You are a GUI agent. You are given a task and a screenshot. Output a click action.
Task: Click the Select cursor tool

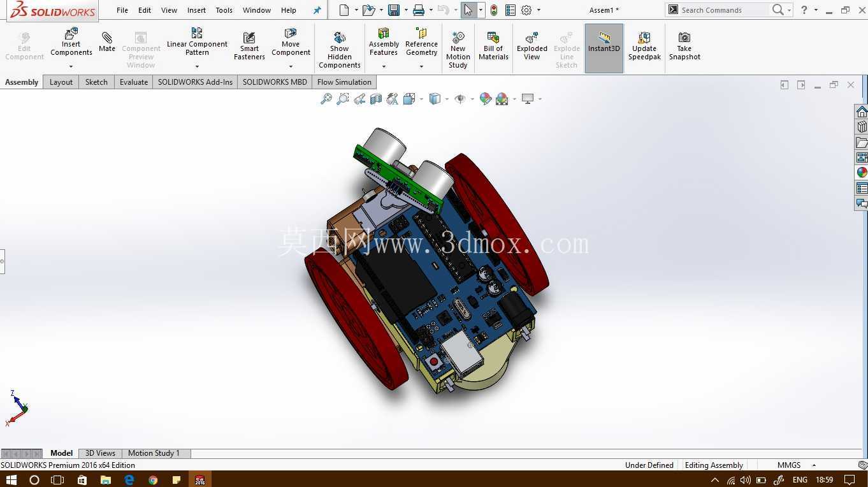pyautogui.click(x=468, y=10)
